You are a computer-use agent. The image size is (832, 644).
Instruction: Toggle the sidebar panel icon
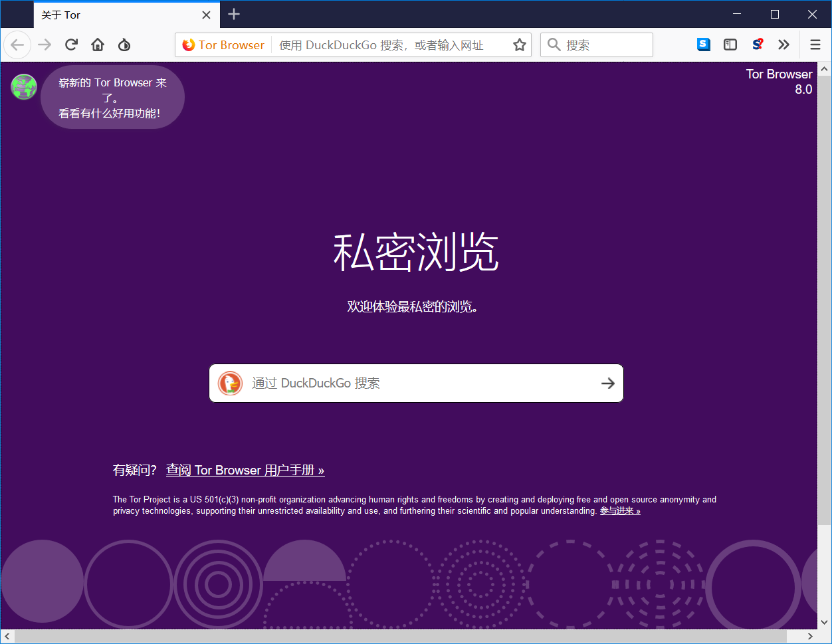point(730,45)
